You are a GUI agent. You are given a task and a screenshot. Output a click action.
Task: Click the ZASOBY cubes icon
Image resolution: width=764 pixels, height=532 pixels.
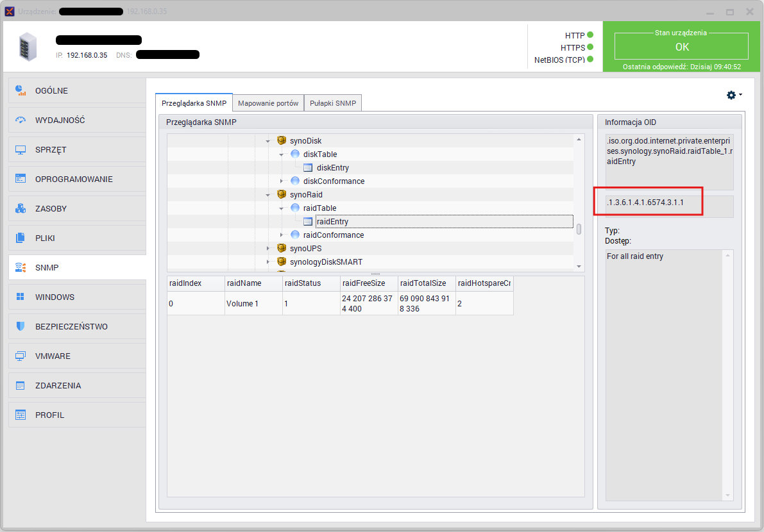point(21,208)
